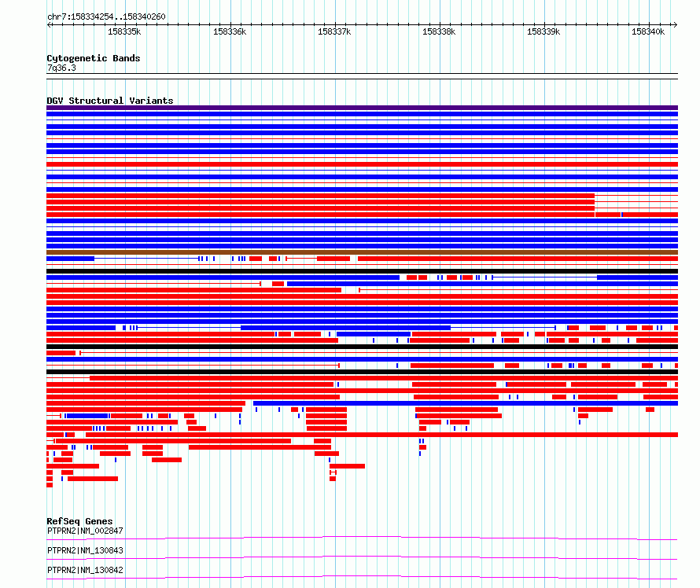Pick the 158340k ruler position label
The height and width of the screenshot is (588, 700).
coord(648,31)
